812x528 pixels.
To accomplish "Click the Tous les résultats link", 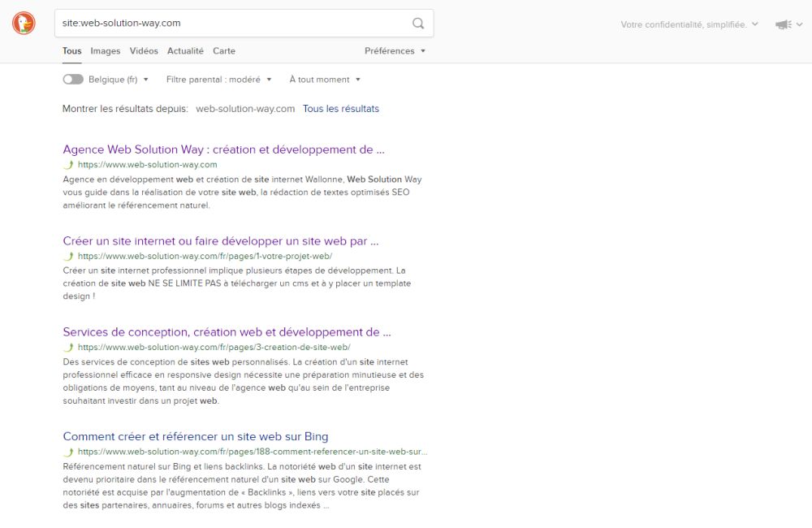I will (x=341, y=109).
